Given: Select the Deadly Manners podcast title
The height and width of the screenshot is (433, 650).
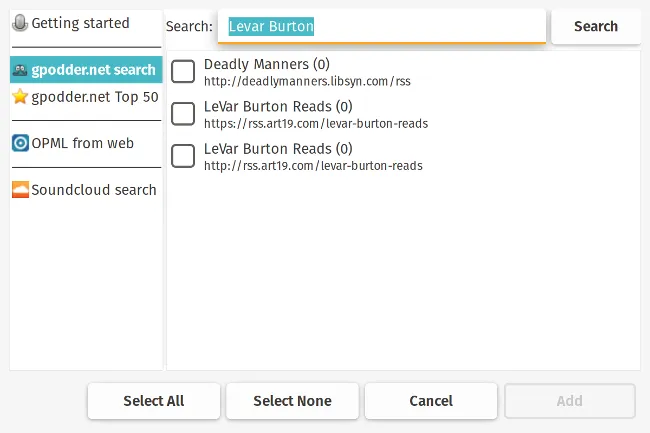Looking at the screenshot, I should 266,65.
